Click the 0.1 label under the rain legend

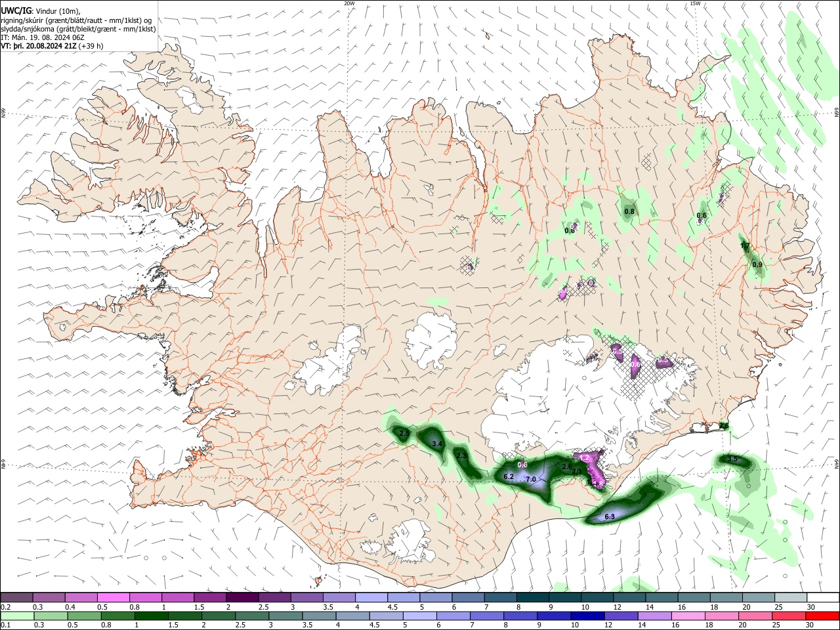tap(5, 625)
